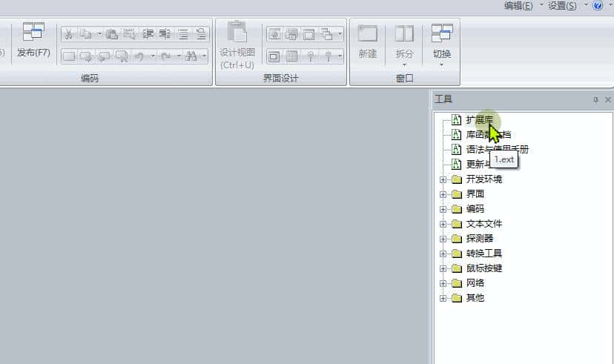Close the 工具 panel
Viewport: 614px width, 364px height.
(608, 100)
